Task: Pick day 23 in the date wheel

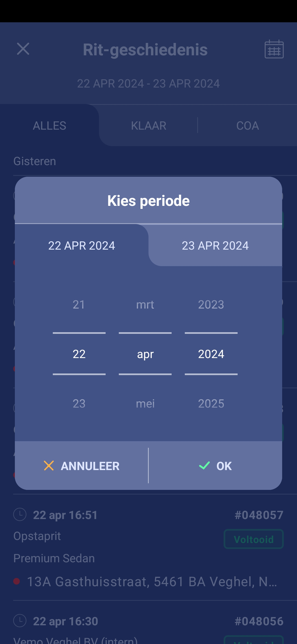Action: tap(79, 404)
